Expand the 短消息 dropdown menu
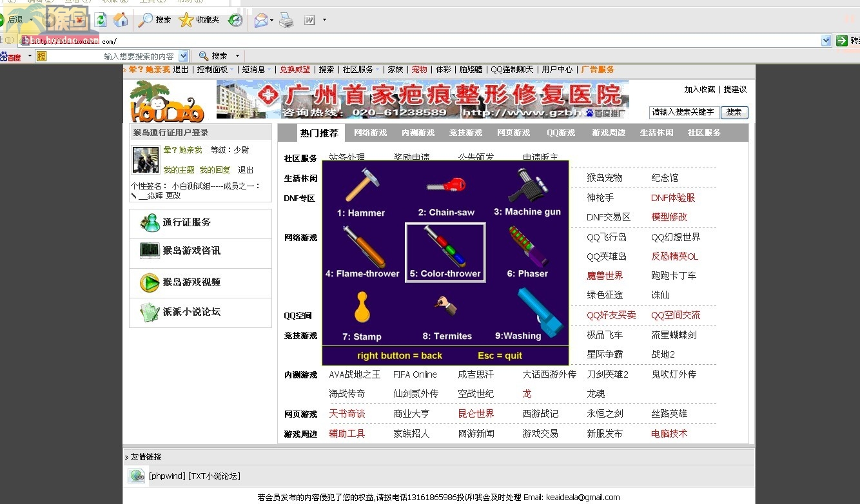 268,70
